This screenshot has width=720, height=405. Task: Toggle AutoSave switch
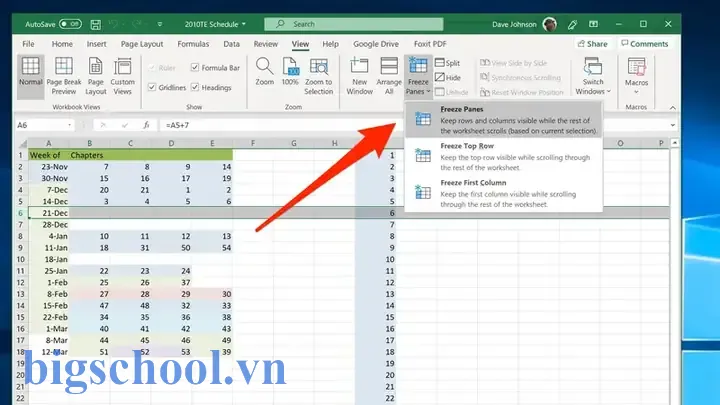pos(70,24)
